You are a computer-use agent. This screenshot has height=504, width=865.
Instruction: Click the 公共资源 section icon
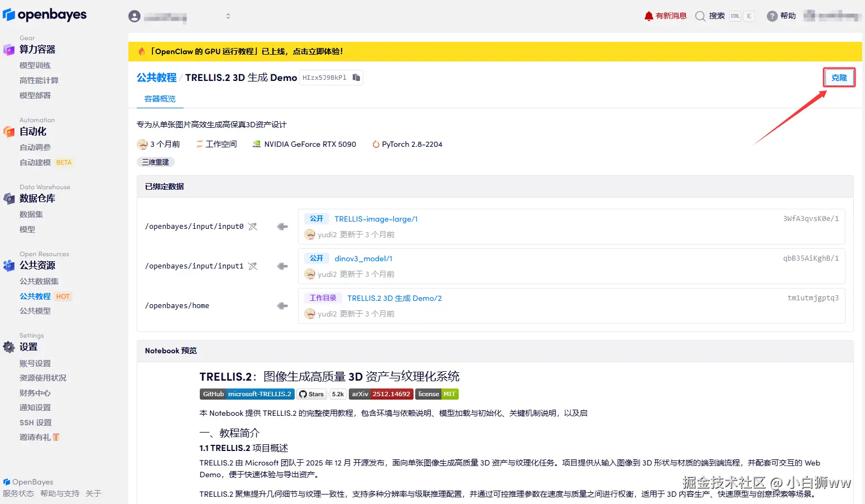pos(9,266)
